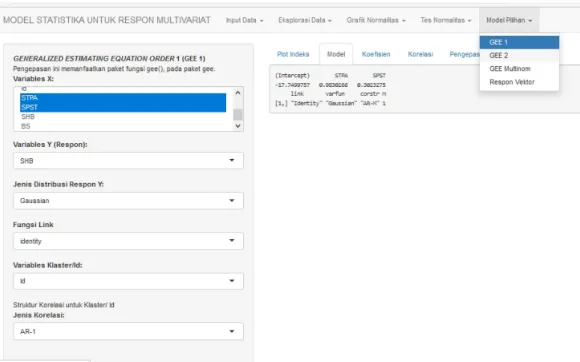Image resolution: width=580 pixels, height=362 pixels.
Task: Switch to the Koefisien tab
Action: [x=376, y=54]
